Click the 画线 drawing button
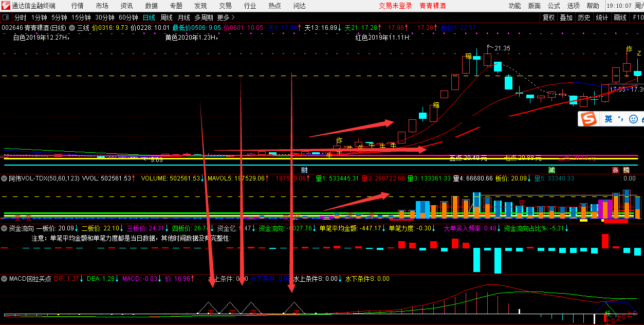The width and height of the screenshot is (644, 325). pos(620,17)
